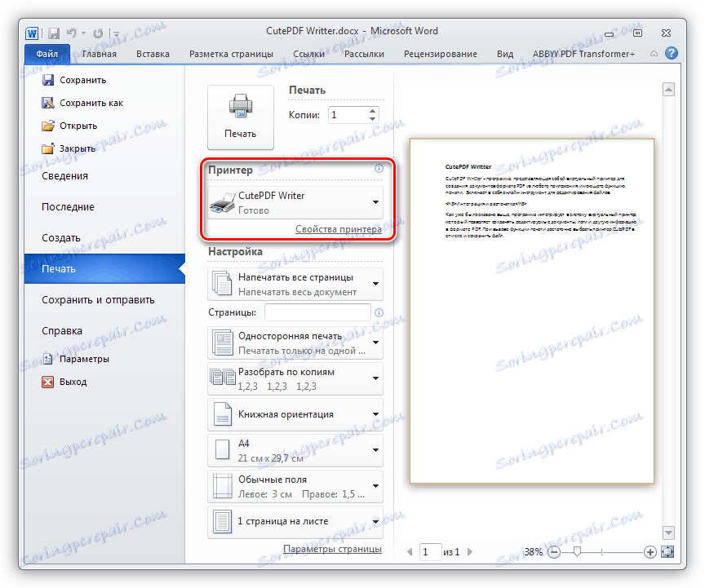The height and width of the screenshot is (588, 705).
Task: Open the Обычные поля margins dropdown
Action: pos(295,486)
